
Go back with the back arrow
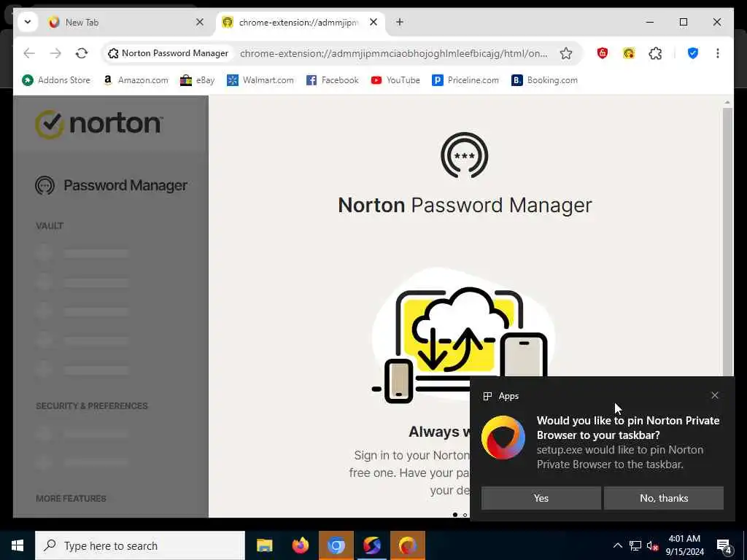pyautogui.click(x=29, y=53)
